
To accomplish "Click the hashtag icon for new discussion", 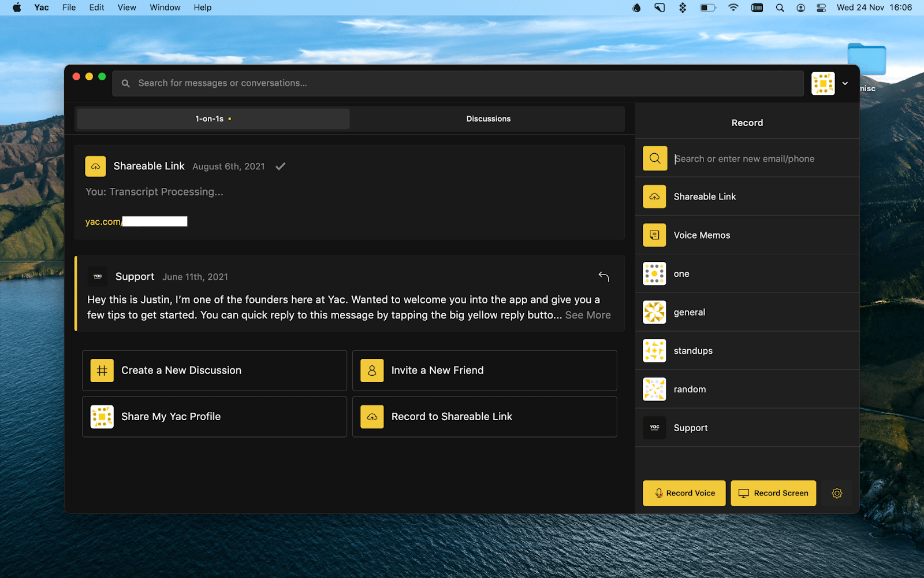I will click(x=102, y=370).
